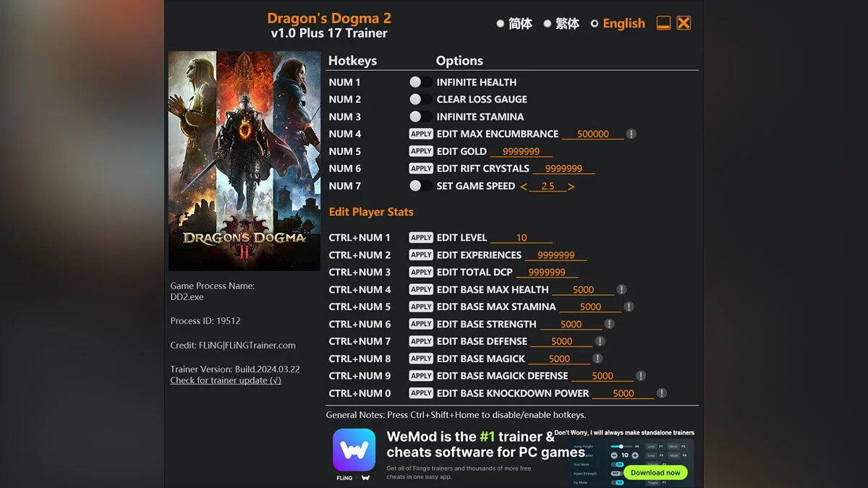
Task: Apply Edit Level value
Action: click(x=421, y=237)
